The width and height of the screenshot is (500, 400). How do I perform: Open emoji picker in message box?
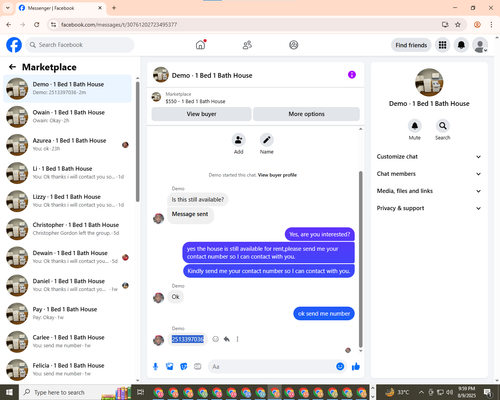pos(340,367)
